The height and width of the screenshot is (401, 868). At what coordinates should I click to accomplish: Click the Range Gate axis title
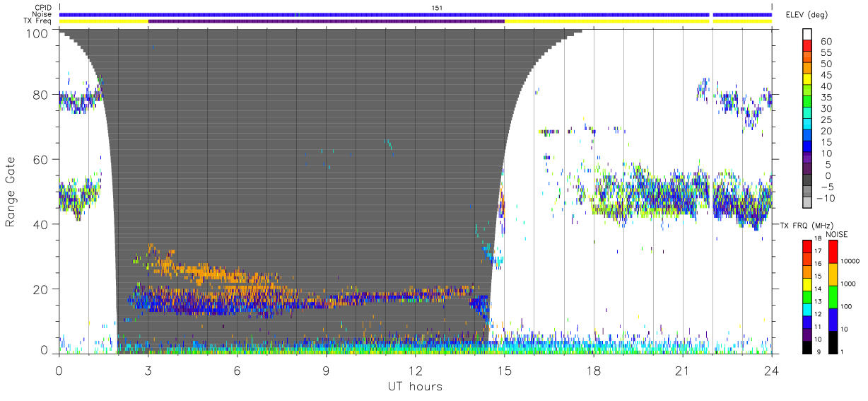pos(11,192)
